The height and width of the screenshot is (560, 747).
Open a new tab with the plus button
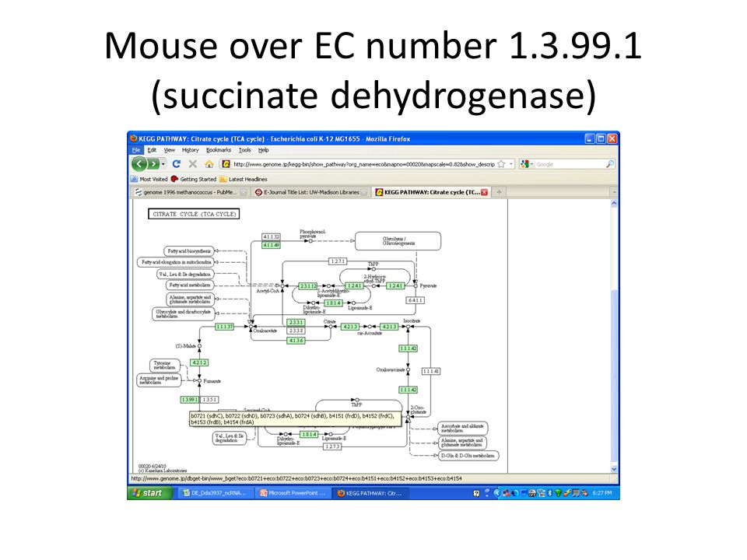point(499,192)
